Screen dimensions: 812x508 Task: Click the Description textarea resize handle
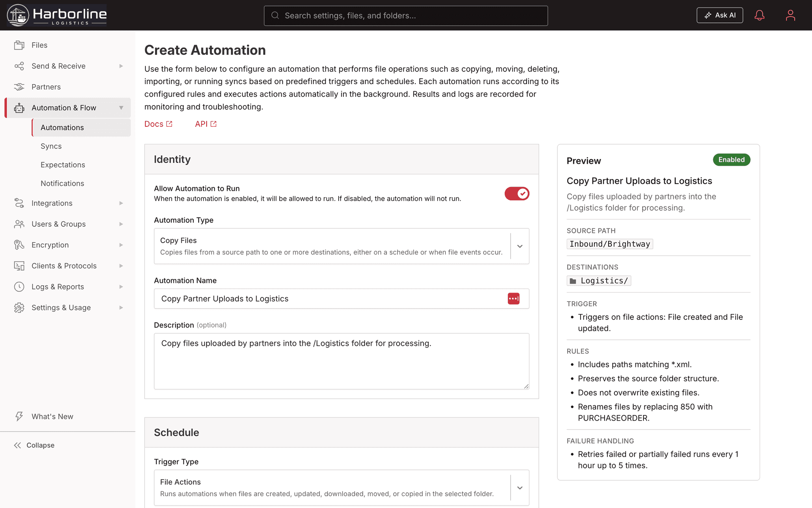click(x=526, y=386)
